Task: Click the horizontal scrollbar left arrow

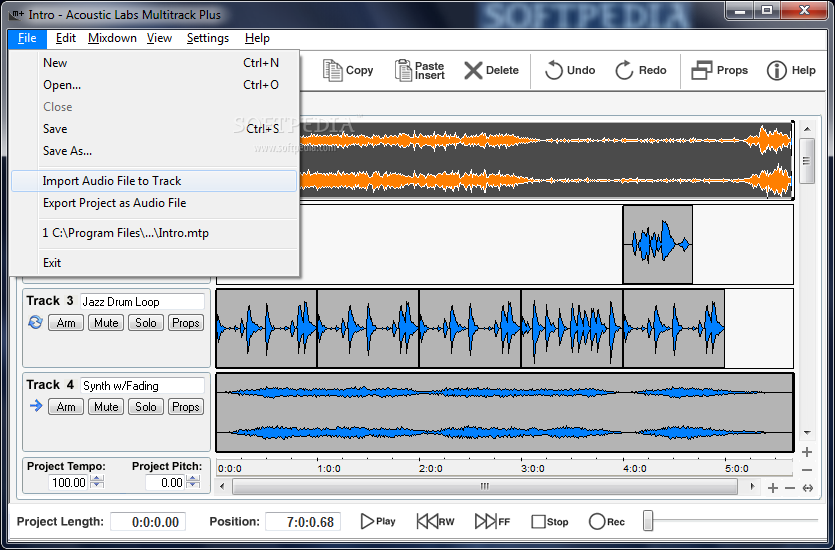Action: pos(222,486)
